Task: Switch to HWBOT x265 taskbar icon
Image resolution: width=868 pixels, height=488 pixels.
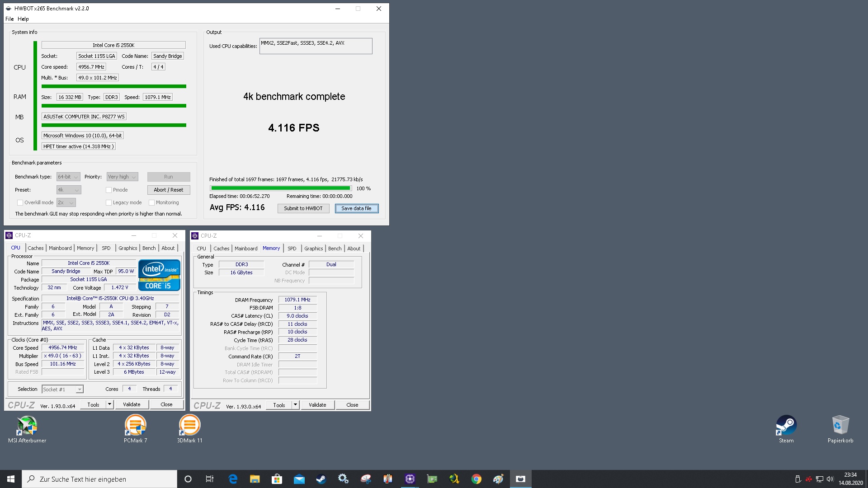Action: point(520,479)
